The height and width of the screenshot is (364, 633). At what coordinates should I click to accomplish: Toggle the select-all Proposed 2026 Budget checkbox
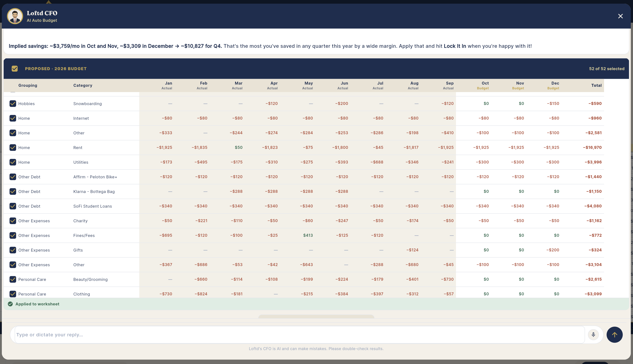[x=15, y=68]
